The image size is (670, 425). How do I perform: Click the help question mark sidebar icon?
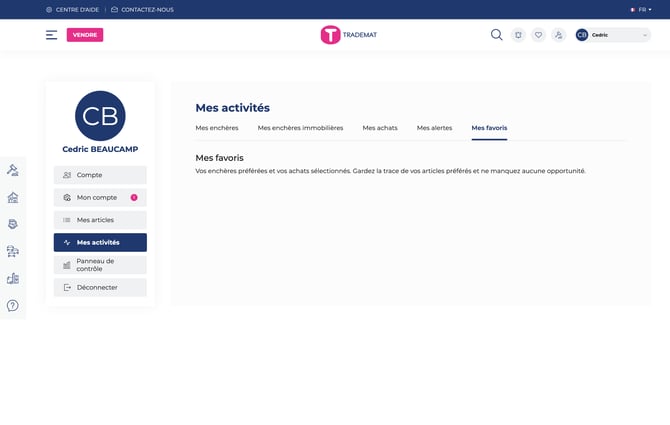point(13,305)
